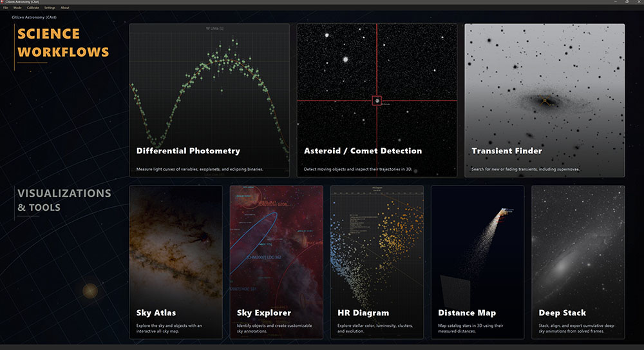
Task: Select the SCIENCE WORKFLOWS heading
Action: click(63, 43)
